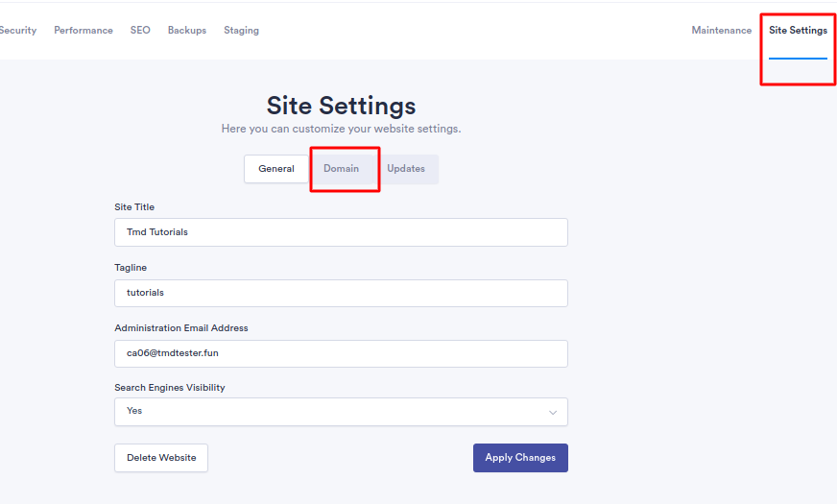This screenshot has width=837, height=504.
Task: Focus the Site Title input field
Action: 341,232
